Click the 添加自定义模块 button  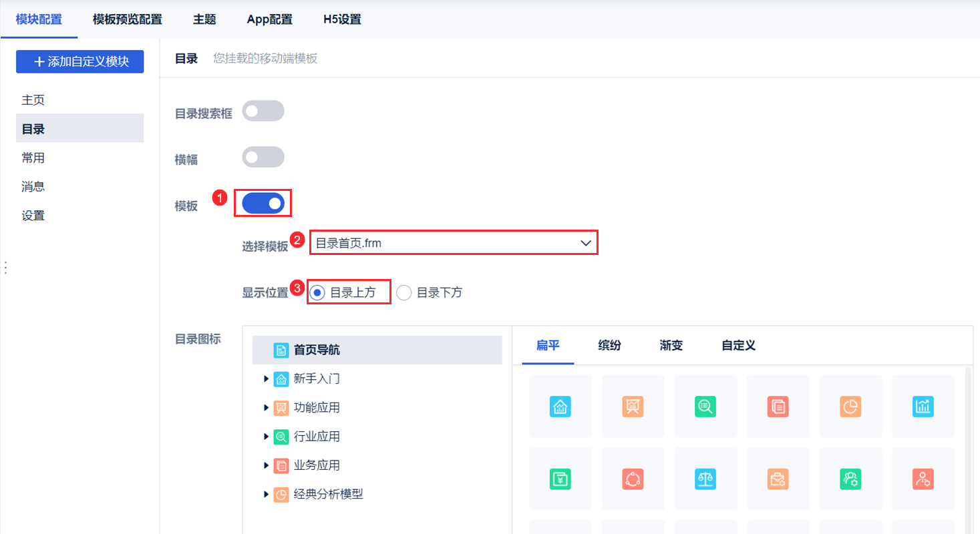pos(79,61)
